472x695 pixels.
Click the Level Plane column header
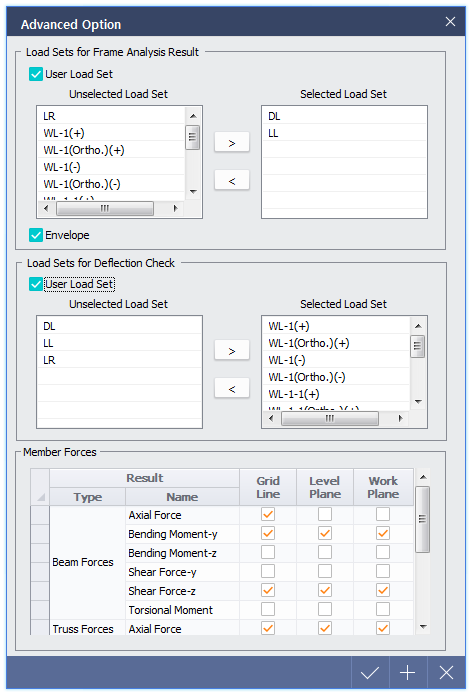click(x=325, y=487)
